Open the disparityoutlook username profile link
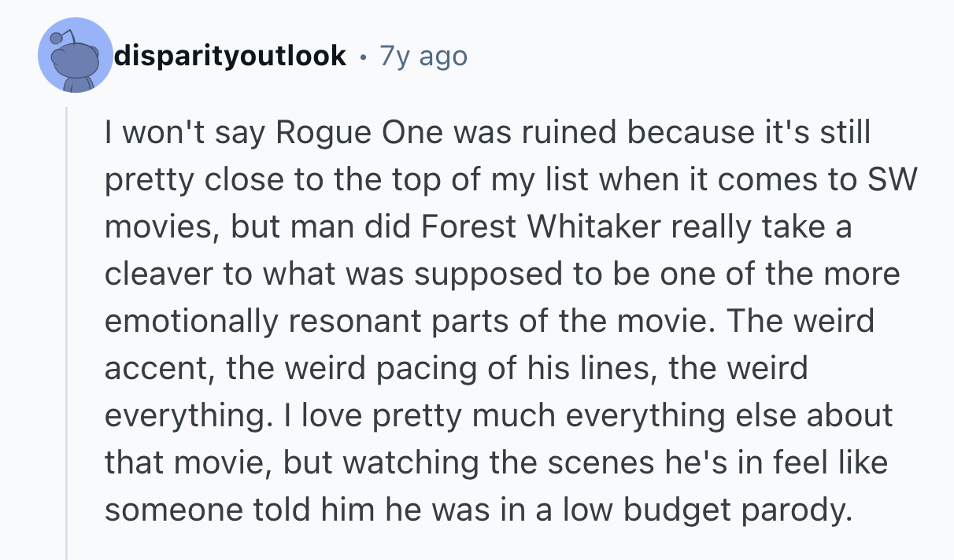Image resolution: width=954 pixels, height=560 pixels. click(x=230, y=56)
